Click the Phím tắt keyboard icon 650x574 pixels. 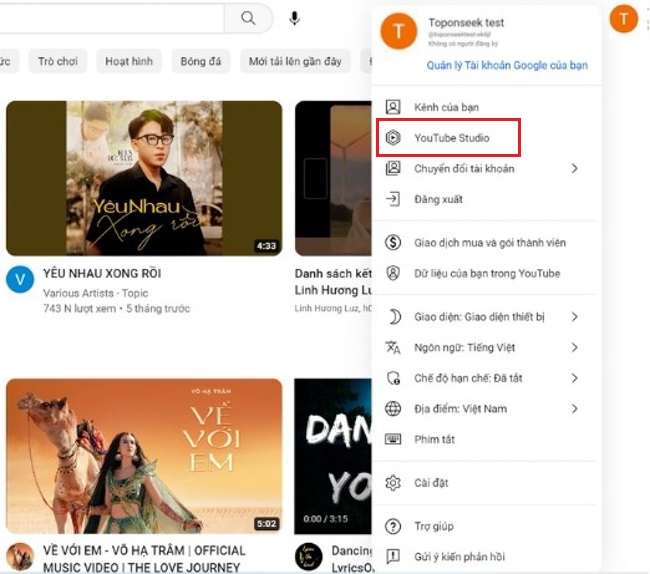pos(394,439)
